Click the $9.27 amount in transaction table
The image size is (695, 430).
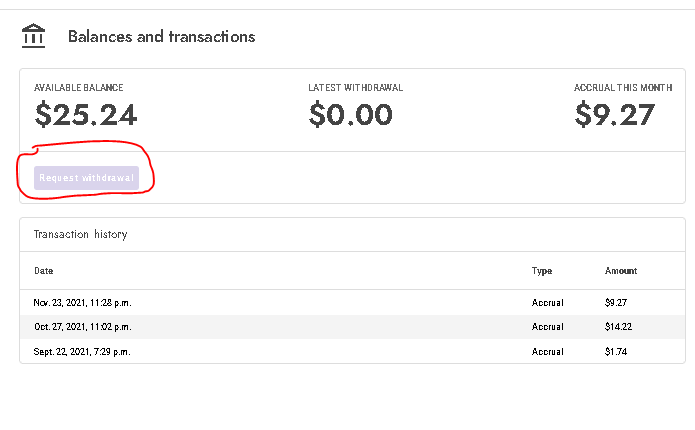pyautogui.click(x=616, y=303)
